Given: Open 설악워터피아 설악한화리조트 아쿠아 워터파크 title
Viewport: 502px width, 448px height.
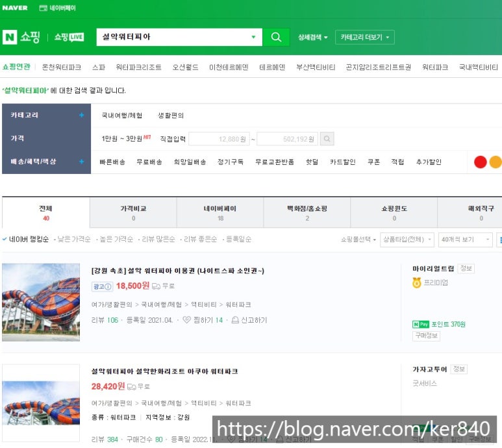Looking at the screenshot, I should pyautogui.click(x=164, y=371).
